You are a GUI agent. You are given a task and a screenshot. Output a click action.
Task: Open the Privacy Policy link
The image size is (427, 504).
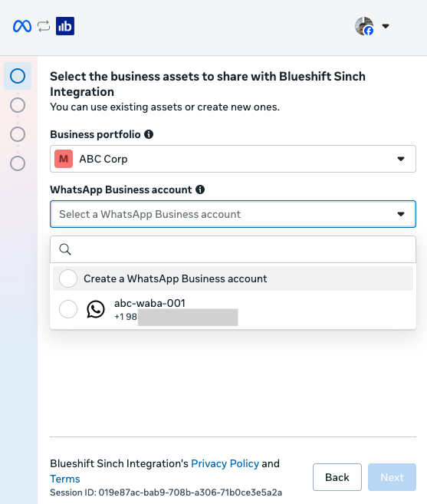[225, 463]
